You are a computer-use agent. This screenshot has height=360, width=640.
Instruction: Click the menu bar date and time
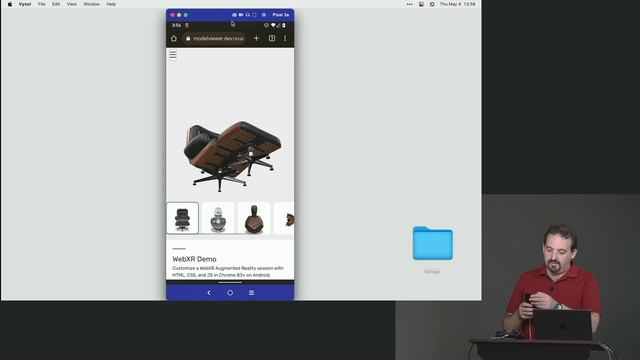(458, 4)
